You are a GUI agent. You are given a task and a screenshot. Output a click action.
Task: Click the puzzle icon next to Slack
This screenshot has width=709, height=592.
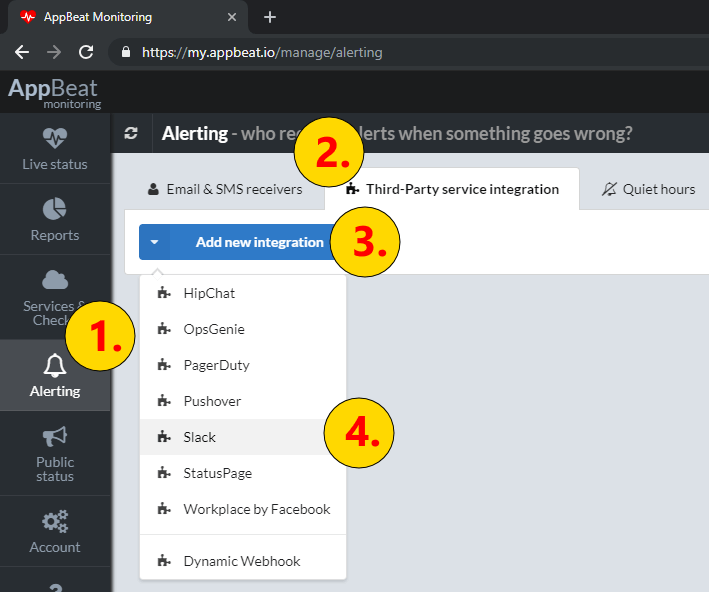[164, 437]
